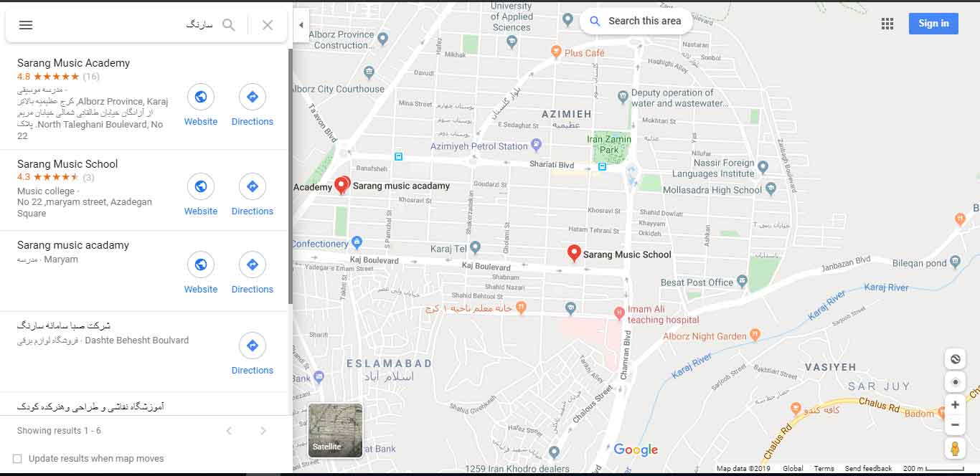Click Alborz Province Construction marker
Image resolution: width=980 pixels, height=476 pixels.
(x=382, y=39)
